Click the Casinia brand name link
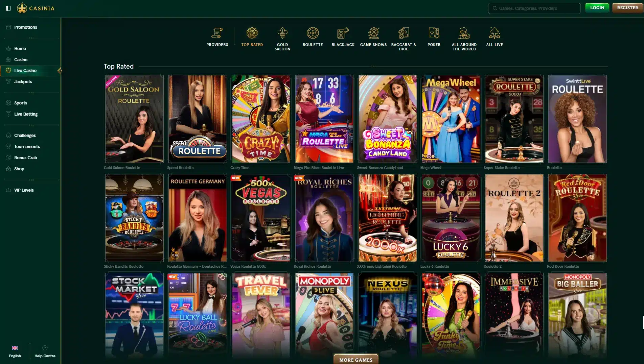644x364 pixels. point(42,8)
